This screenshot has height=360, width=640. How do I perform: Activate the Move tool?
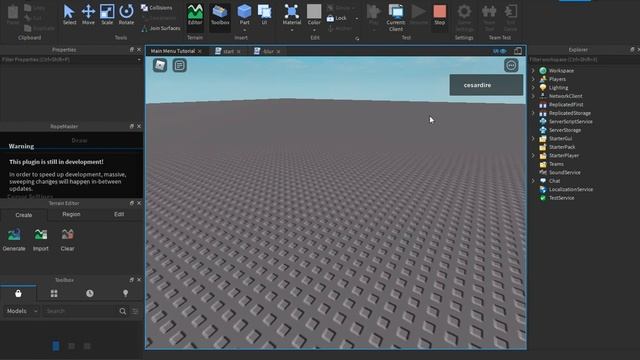[x=88, y=15]
